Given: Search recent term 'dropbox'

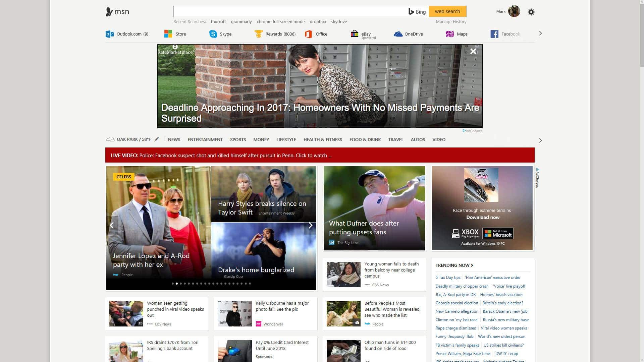Looking at the screenshot, I should click(318, 21).
